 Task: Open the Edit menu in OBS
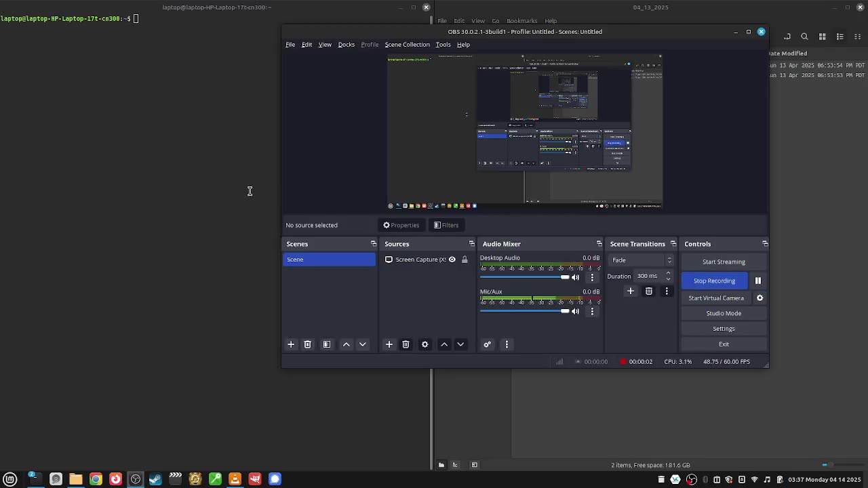[307, 45]
